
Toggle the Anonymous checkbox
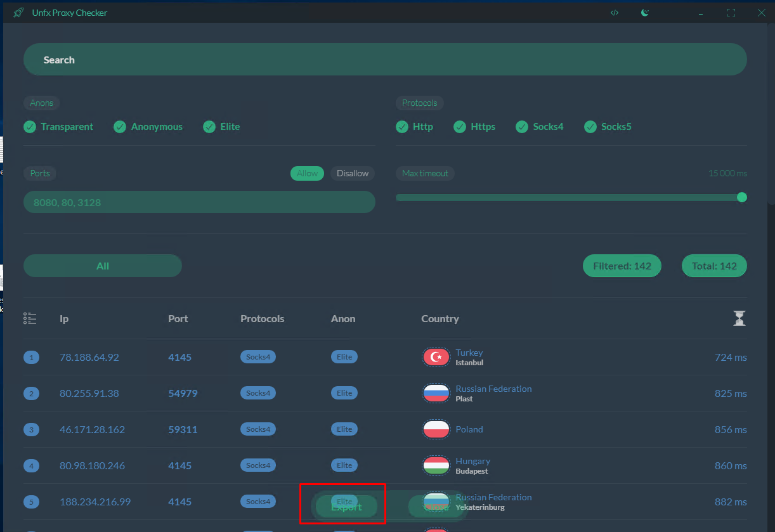pyautogui.click(x=120, y=127)
